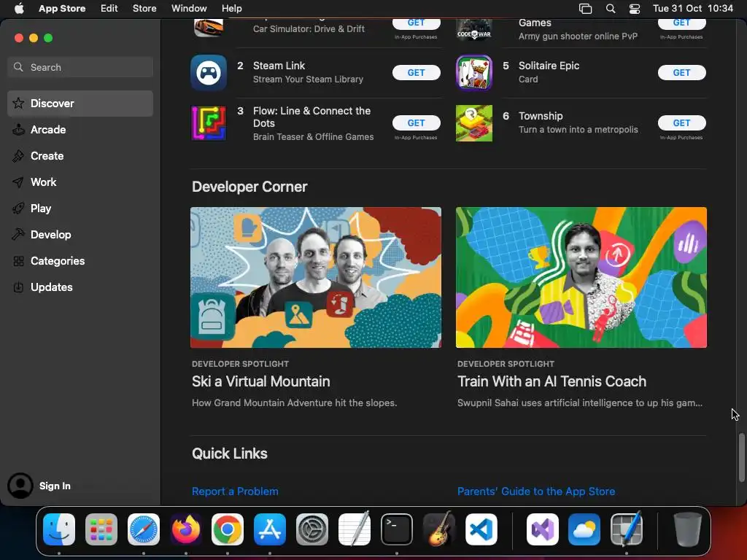This screenshot has width=747, height=560.
Task: Click the Work paper plane icon
Action: (18, 182)
